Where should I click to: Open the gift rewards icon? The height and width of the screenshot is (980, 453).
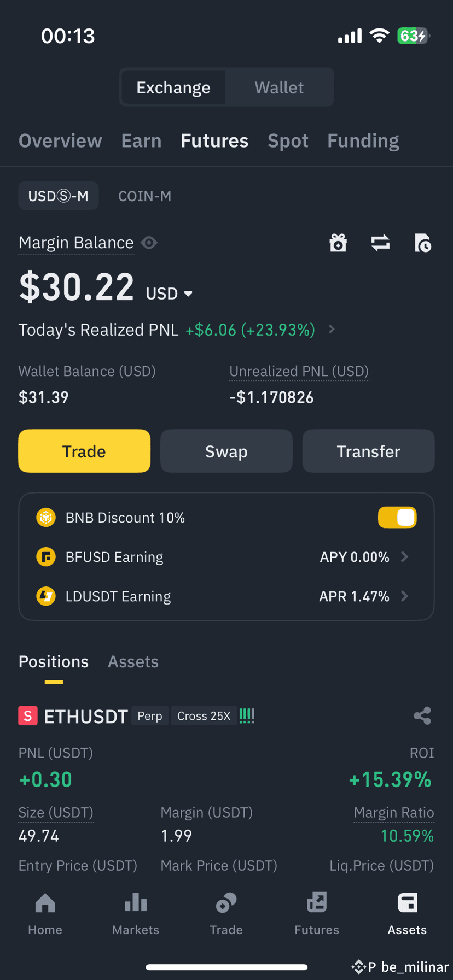[x=338, y=243]
